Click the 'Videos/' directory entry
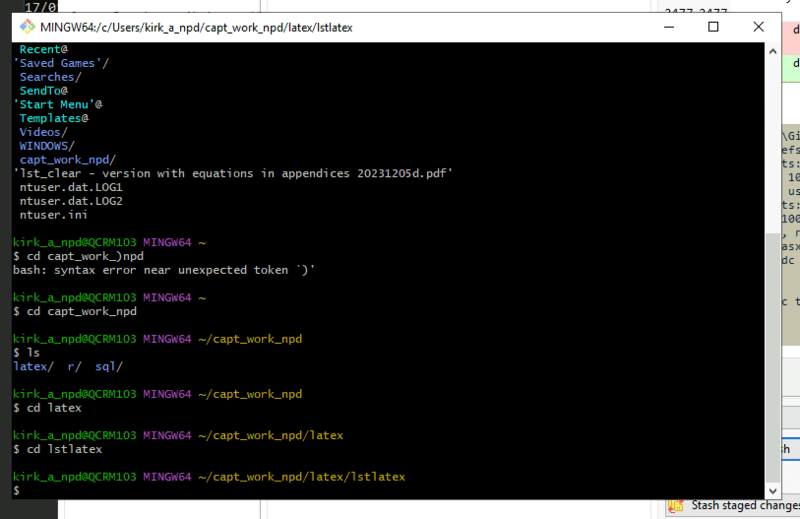 tap(43, 132)
